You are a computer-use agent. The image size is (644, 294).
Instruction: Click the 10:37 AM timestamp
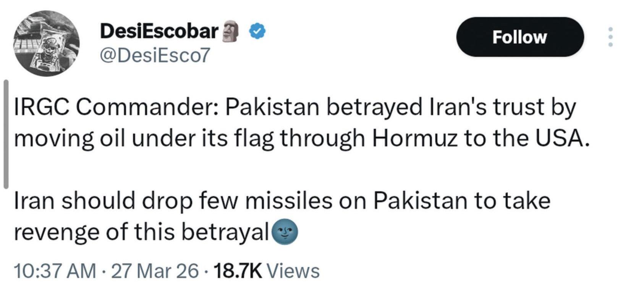pyautogui.click(x=55, y=272)
